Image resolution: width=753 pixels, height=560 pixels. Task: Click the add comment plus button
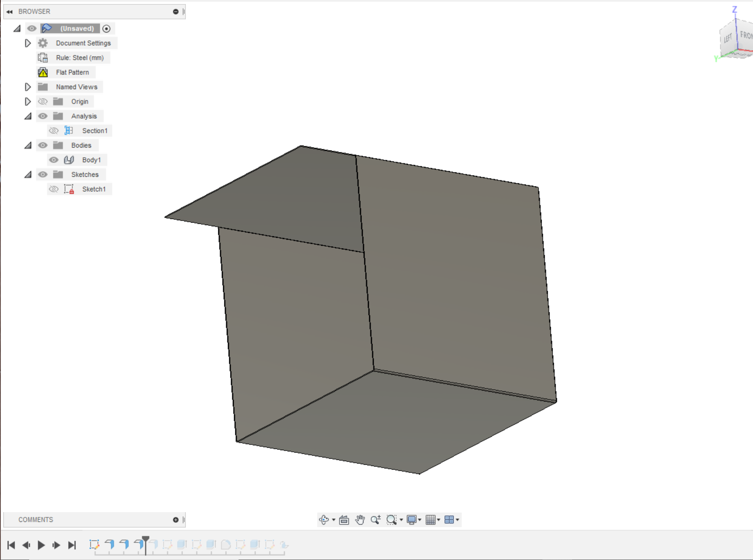(175, 519)
